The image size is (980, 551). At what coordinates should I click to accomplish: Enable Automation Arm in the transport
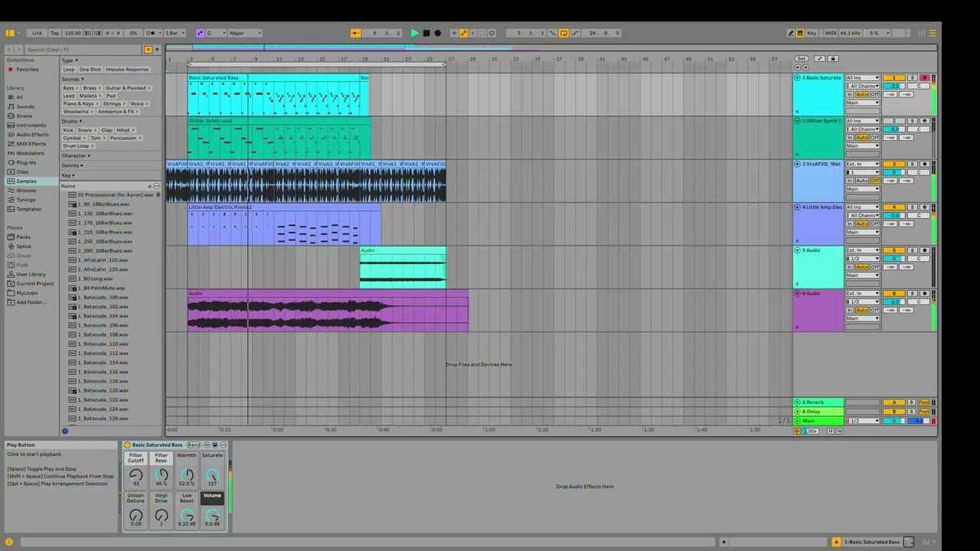point(463,33)
